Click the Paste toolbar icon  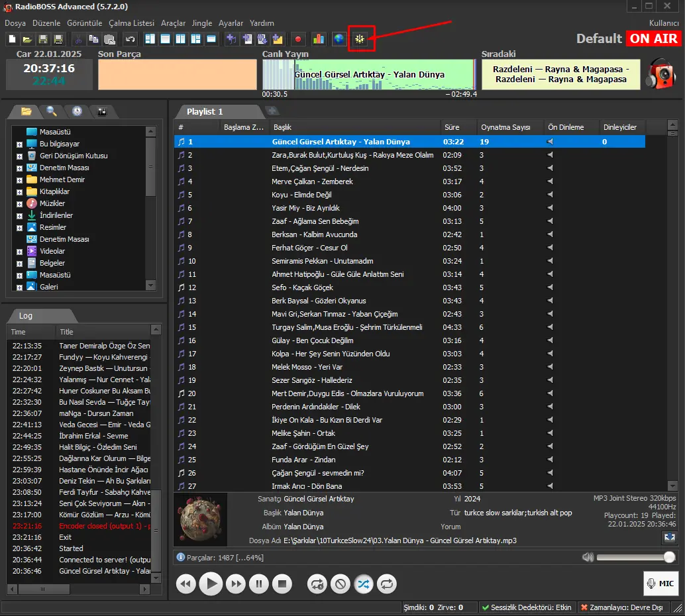[x=110, y=39]
